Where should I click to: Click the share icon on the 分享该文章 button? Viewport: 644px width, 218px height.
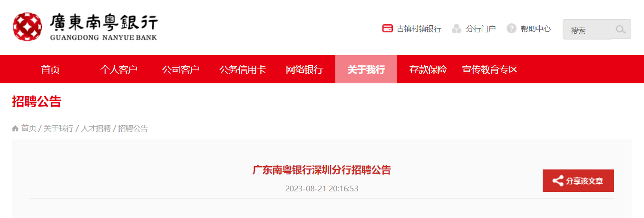click(x=558, y=181)
